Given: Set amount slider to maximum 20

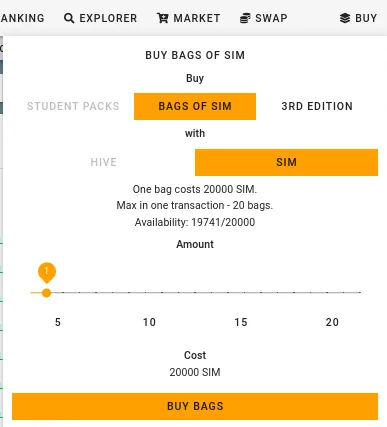Looking at the screenshot, I should tap(360, 292).
